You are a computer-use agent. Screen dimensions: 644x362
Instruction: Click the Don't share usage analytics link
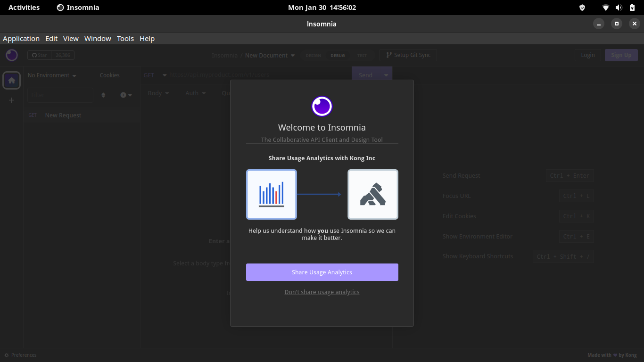(x=322, y=292)
